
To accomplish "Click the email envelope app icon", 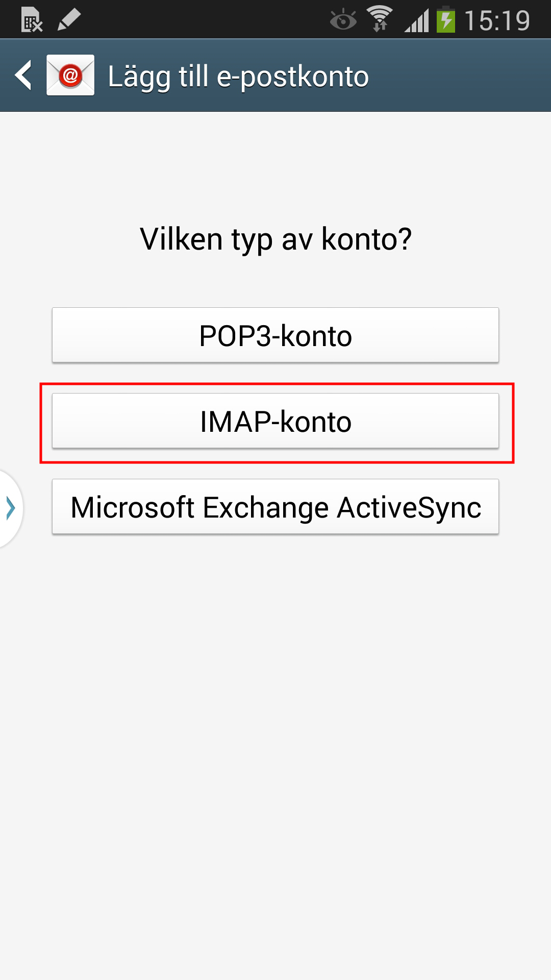I will tap(70, 75).
